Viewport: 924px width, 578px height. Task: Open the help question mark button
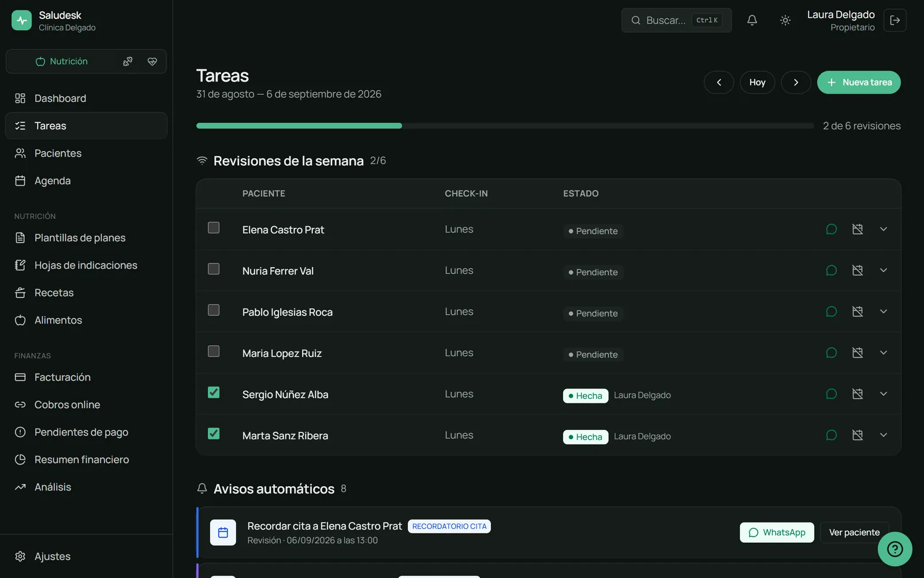[x=895, y=549]
